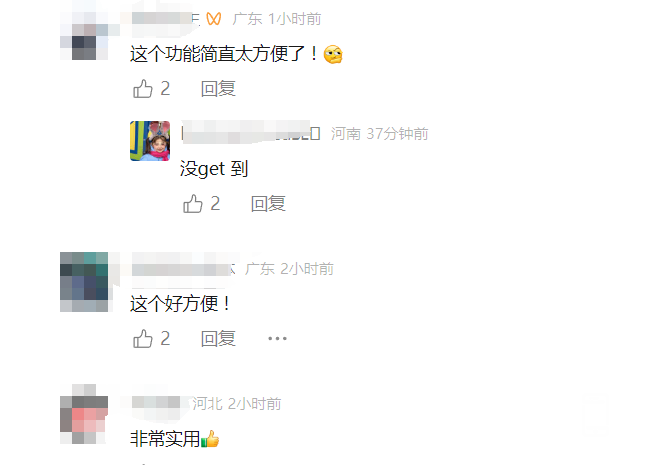Click username beside 广东 2小时前
The image size is (650, 465).
tap(183, 269)
